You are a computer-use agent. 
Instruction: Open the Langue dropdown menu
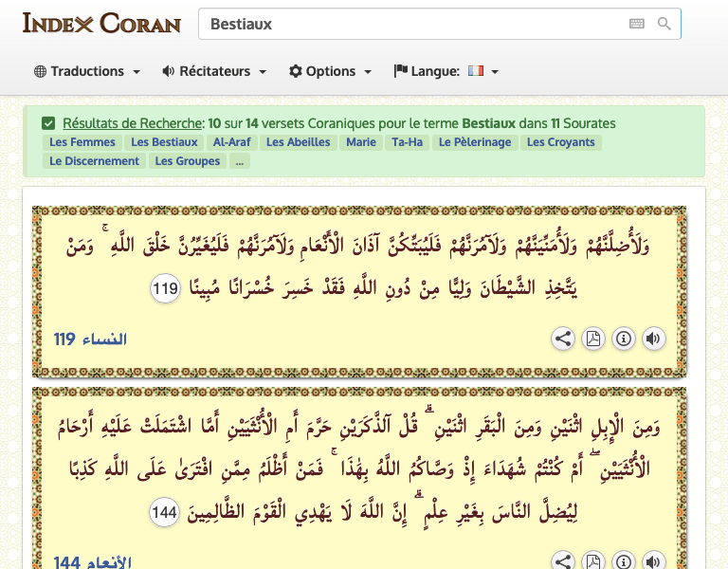coord(446,71)
